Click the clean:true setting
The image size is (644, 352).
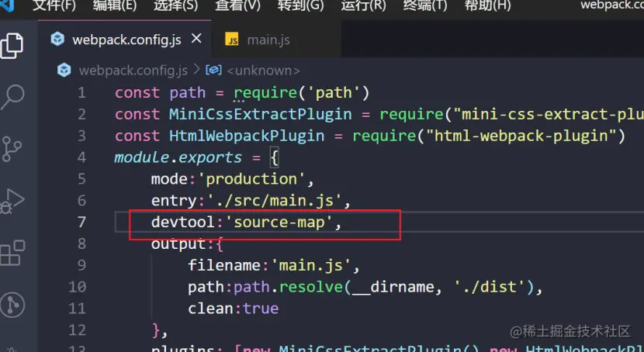[234, 309]
